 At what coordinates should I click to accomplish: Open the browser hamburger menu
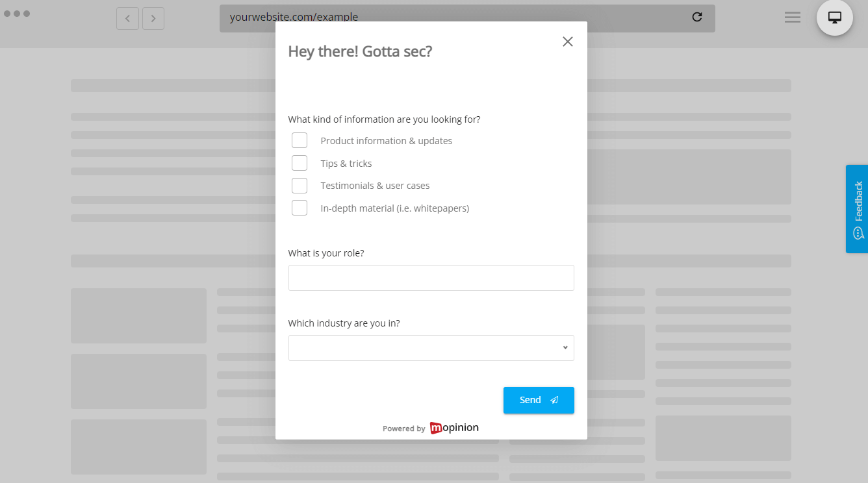pyautogui.click(x=792, y=17)
